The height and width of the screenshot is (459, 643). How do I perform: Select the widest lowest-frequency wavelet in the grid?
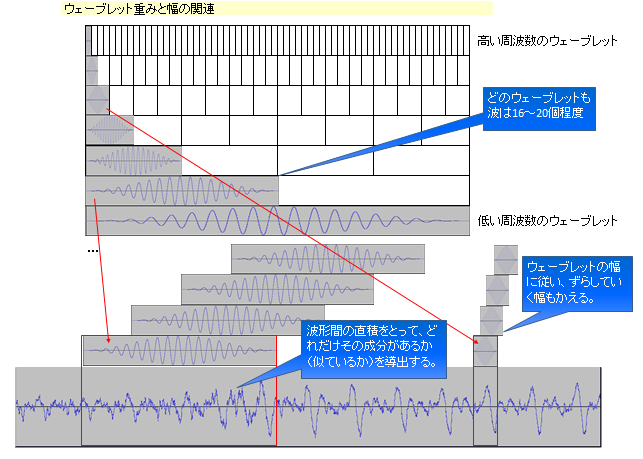coord(277,221)
